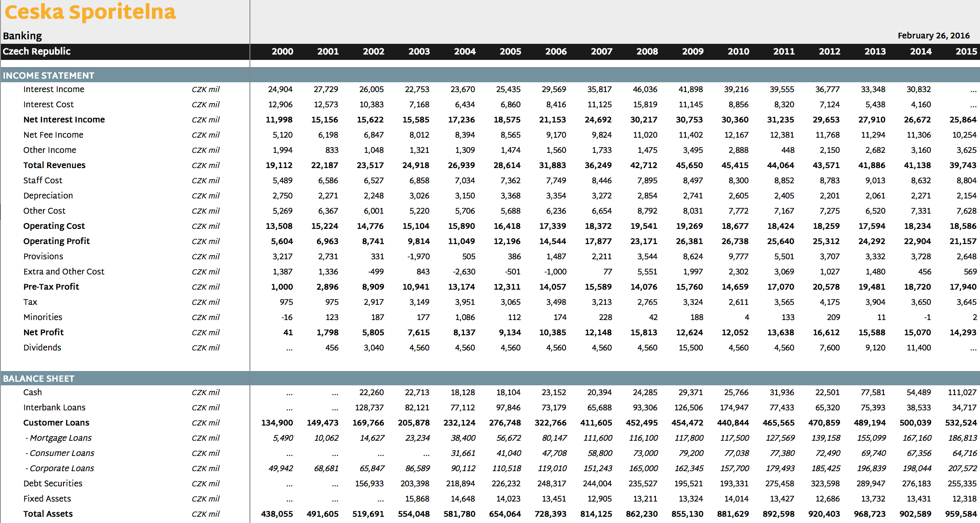Image resolution: width=980 pixels, height=523 pixels.
Task: Click Provisions value -1,970
Action: [x=418, y=257]
